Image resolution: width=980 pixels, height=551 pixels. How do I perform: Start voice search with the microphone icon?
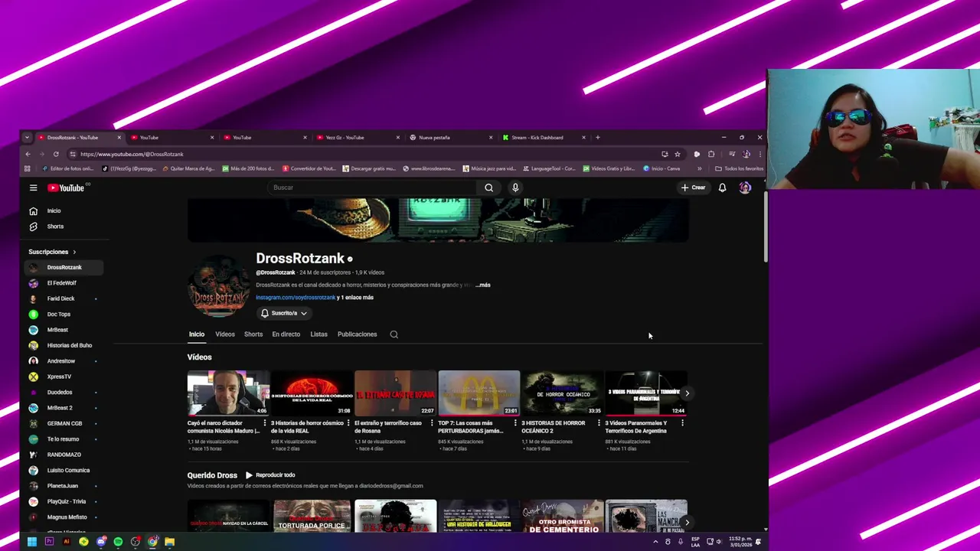point(515,187)
